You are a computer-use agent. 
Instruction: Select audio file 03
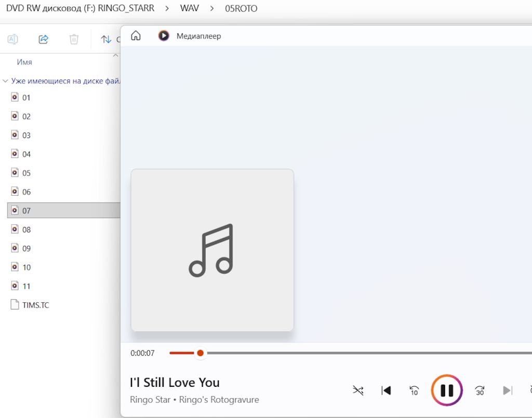tap(63, 135)
